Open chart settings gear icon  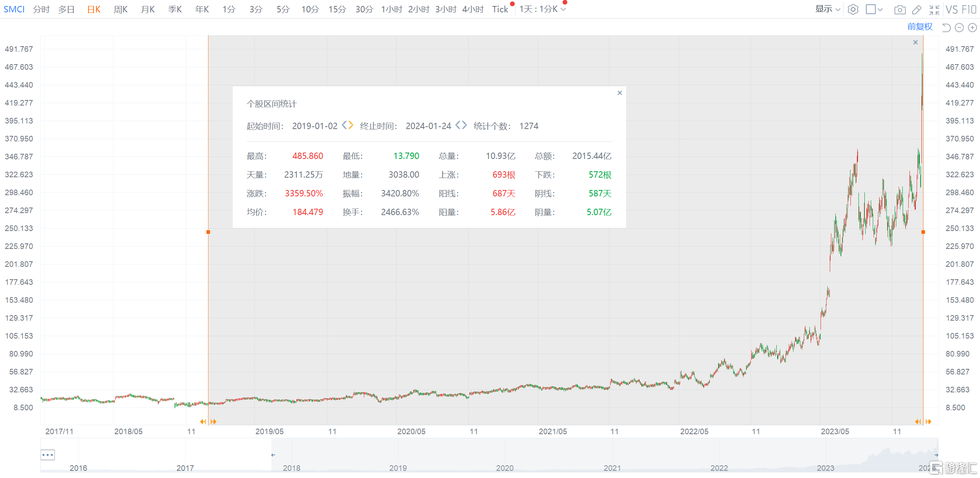[x=852, y=10]
